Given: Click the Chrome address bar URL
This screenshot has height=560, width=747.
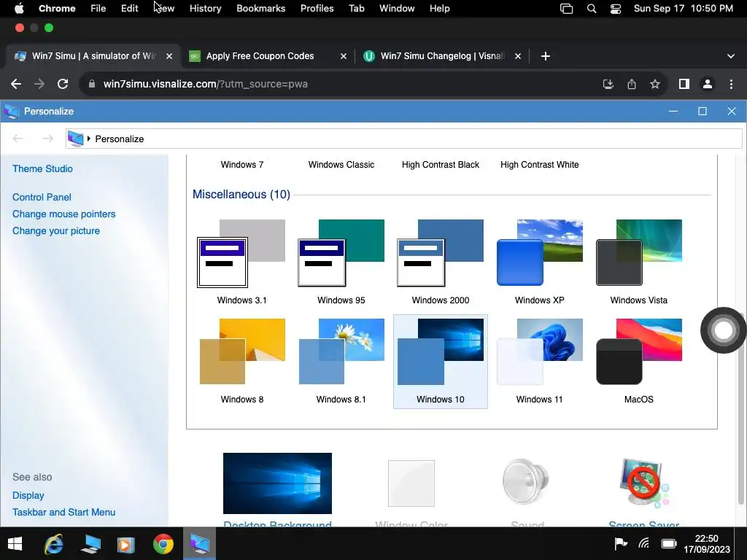Looking at the screenshot, I should tap(205, 85).
